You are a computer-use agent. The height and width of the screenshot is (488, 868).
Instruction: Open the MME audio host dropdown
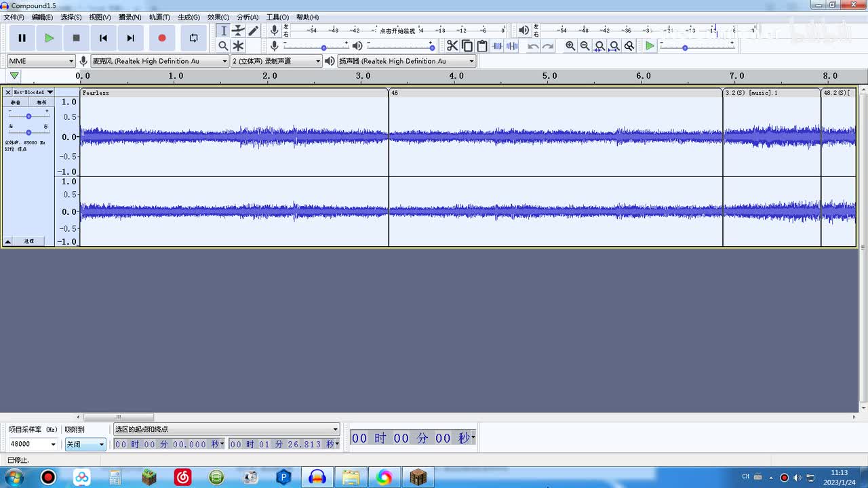click(x=41, y=61)
